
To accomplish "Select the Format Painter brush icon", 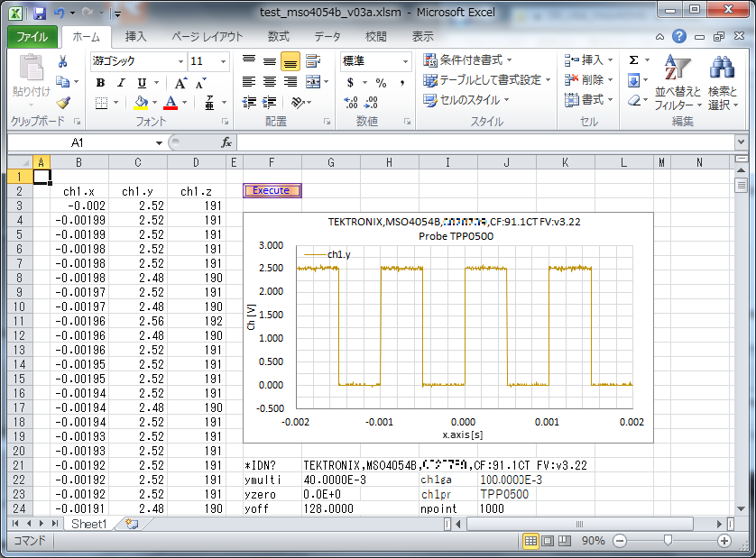I will tap(63, 103).
